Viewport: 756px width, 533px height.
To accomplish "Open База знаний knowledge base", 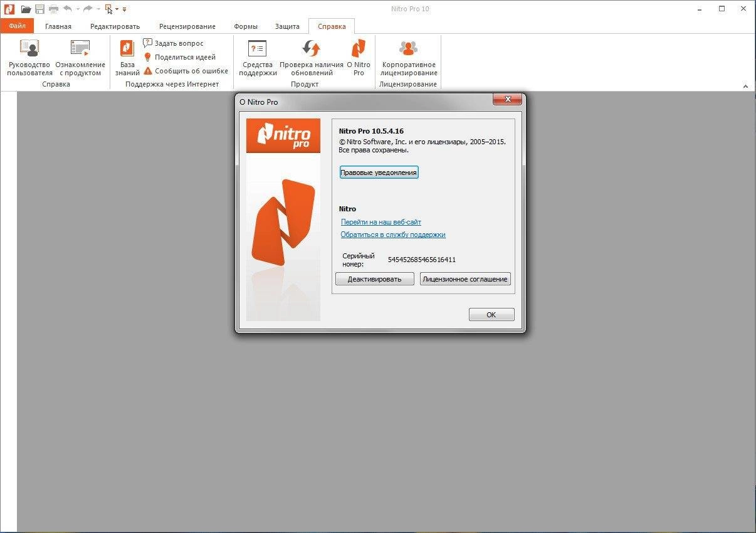I will point(127,58).
